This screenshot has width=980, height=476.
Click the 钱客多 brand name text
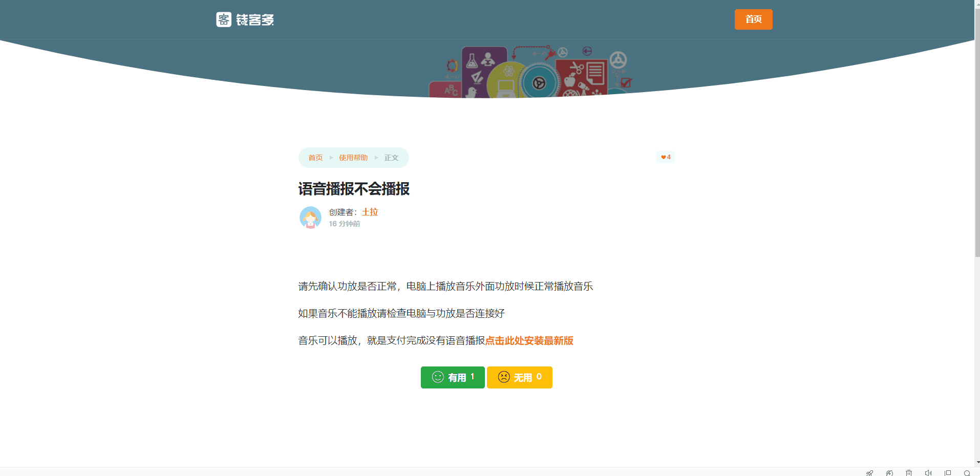pyautogui.click(x=255, y=20)
